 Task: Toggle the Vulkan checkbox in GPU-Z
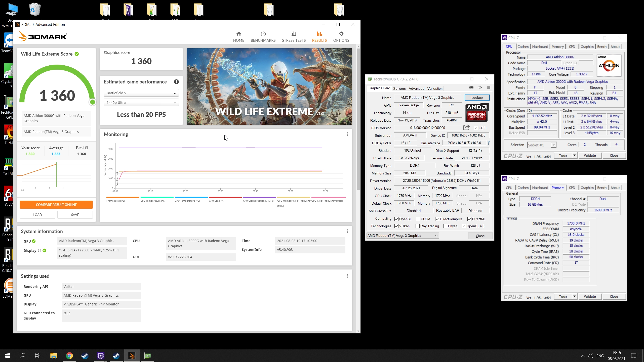pos(396,226)
